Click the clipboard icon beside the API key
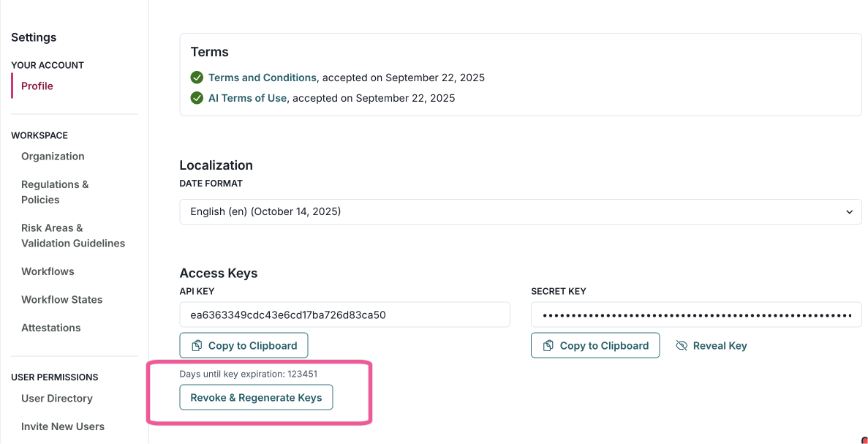Image resolution: width=868 pixels, height=444 pixels. coord(197,346)
